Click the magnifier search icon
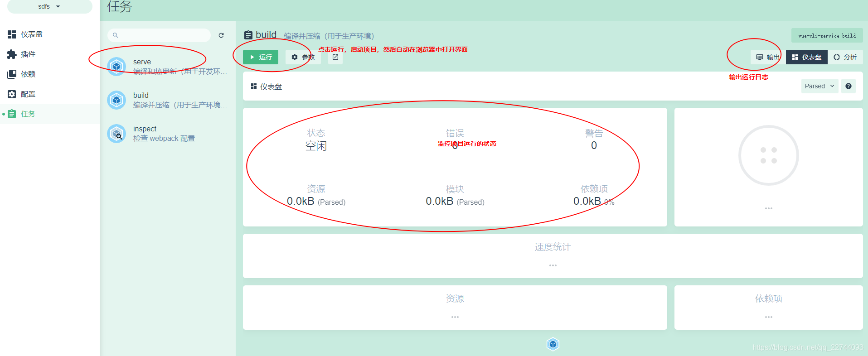Screen dimensions: 868x356 coord(116,35)
